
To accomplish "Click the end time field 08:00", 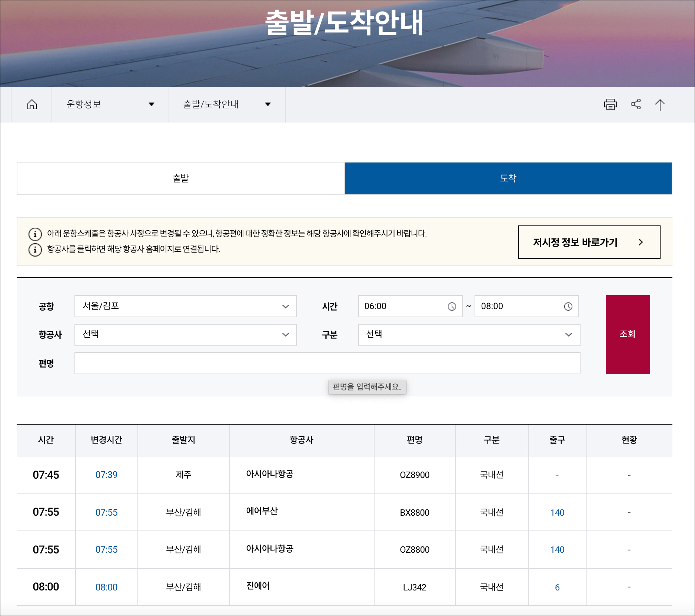I will point(526,306).
